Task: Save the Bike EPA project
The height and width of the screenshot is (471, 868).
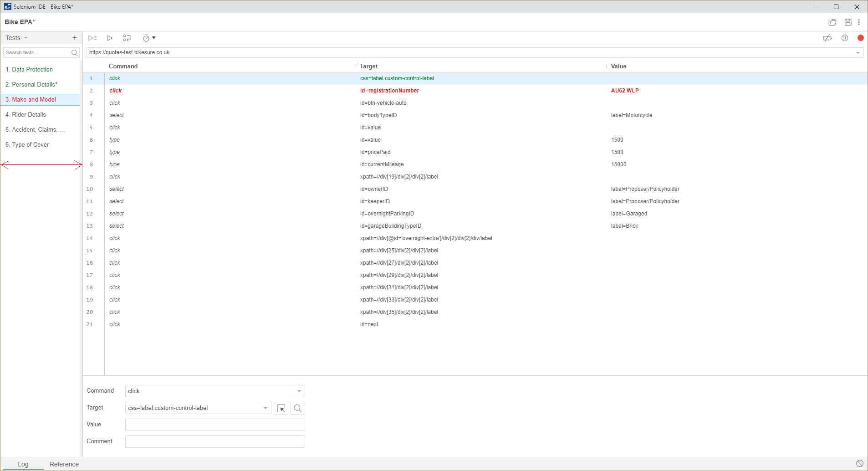Action: 847,22
